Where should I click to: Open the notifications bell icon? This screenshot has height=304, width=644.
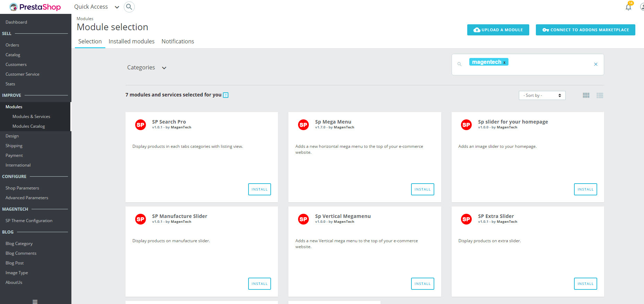coord(628,7)
